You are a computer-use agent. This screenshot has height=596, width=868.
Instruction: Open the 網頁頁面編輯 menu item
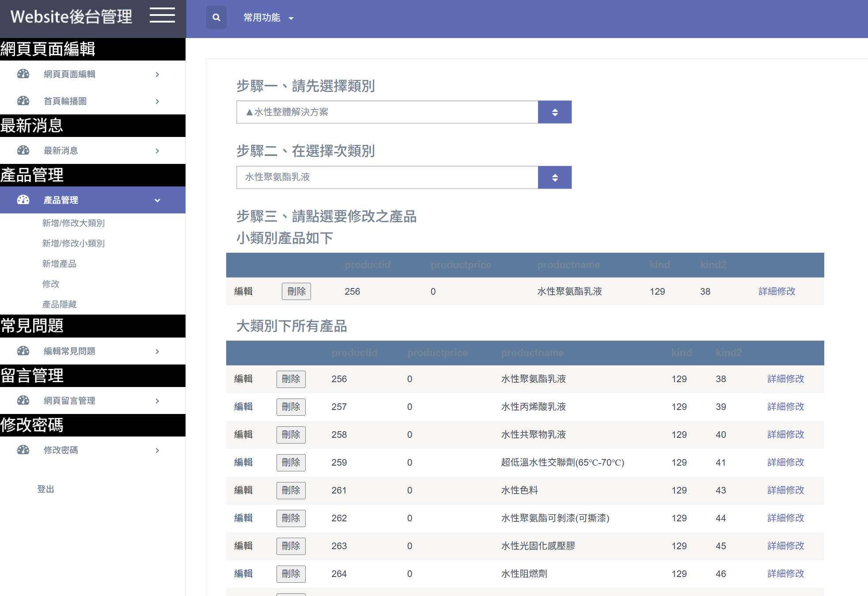pos(93,74)
